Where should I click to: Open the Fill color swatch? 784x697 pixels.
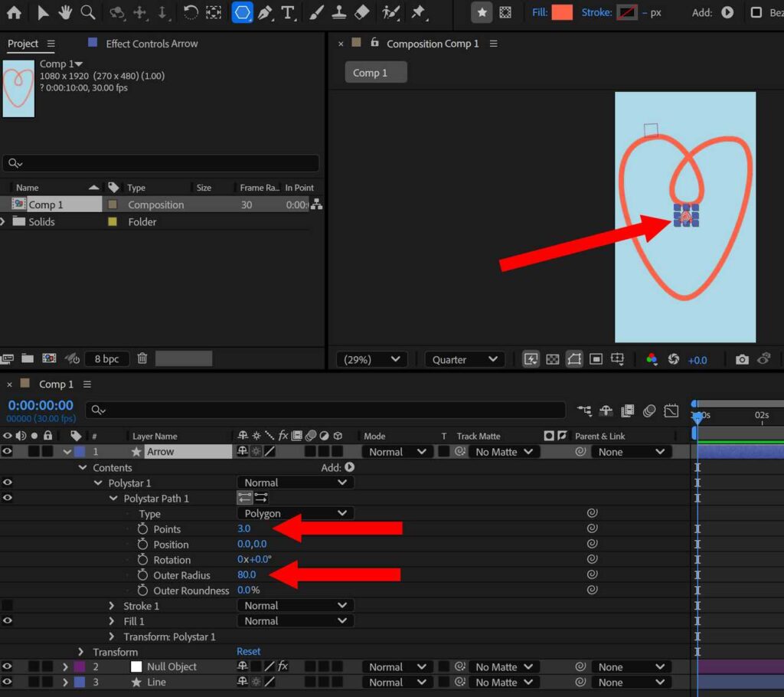[561, 12]
